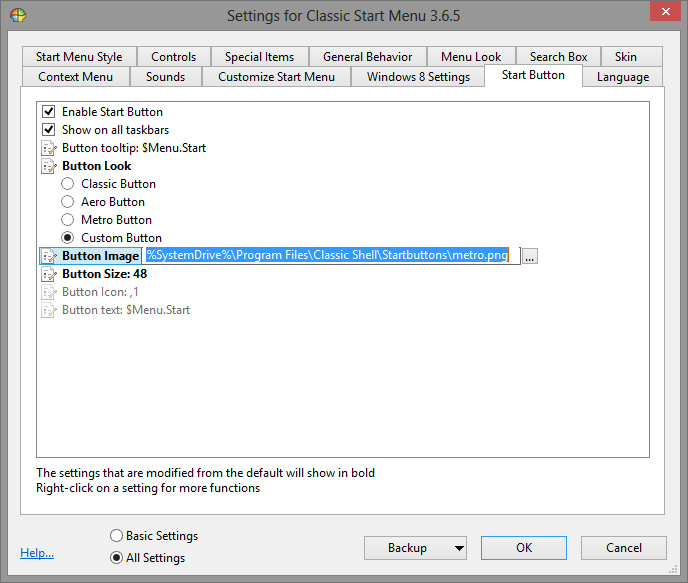Browse for button image with ... button
Screen dimensions: 688x583
pyautogui.click(x=530, y=256)
